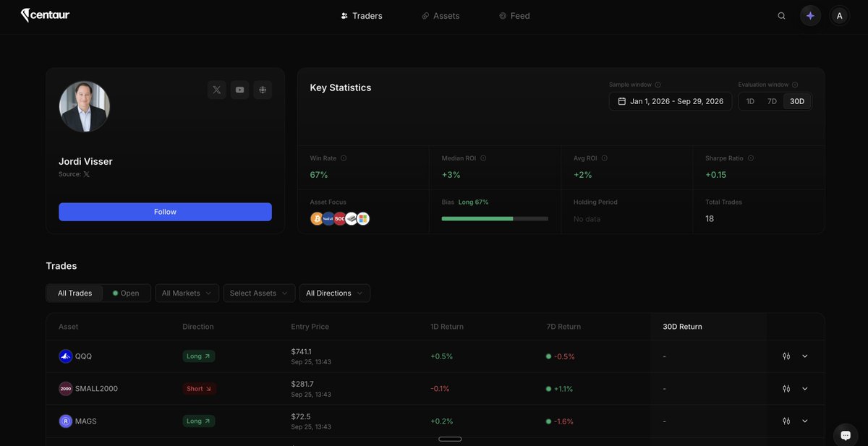Open compare icon on QQQ row
868x446 pixels.
[786, 356]
